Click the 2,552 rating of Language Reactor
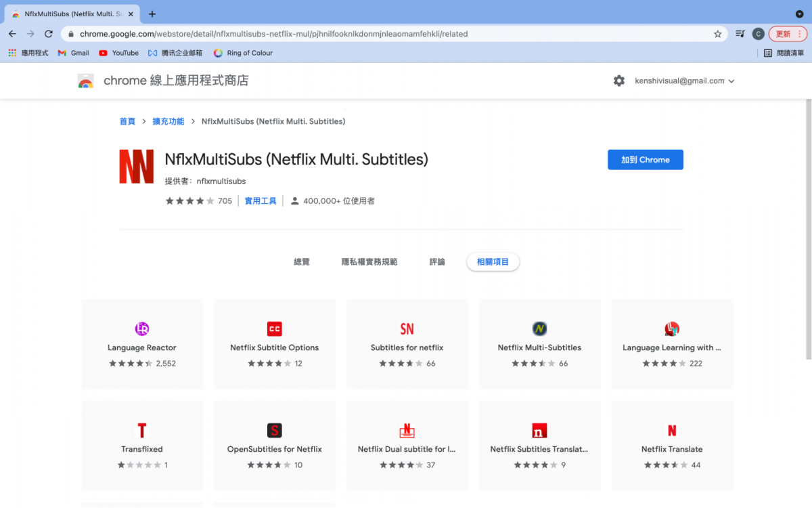Image resolution: width=812 pixels, height=508 pixels. (x=142, y=364)
